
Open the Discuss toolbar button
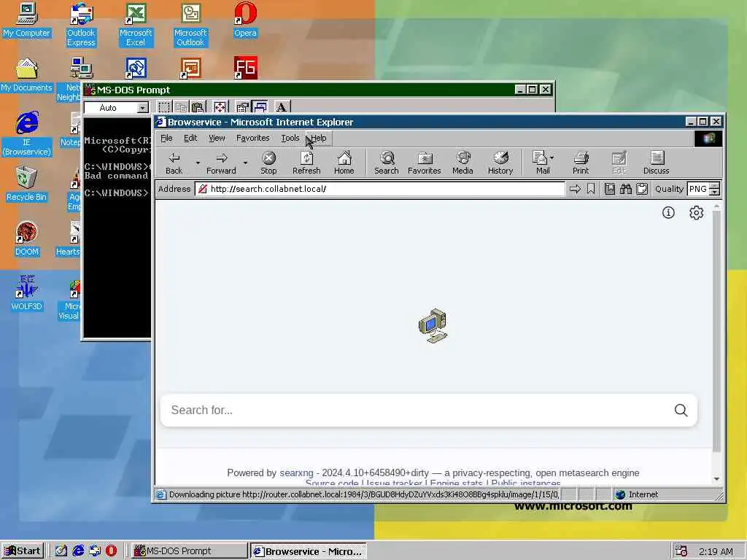pyautogui.click(x=657, y=163)
